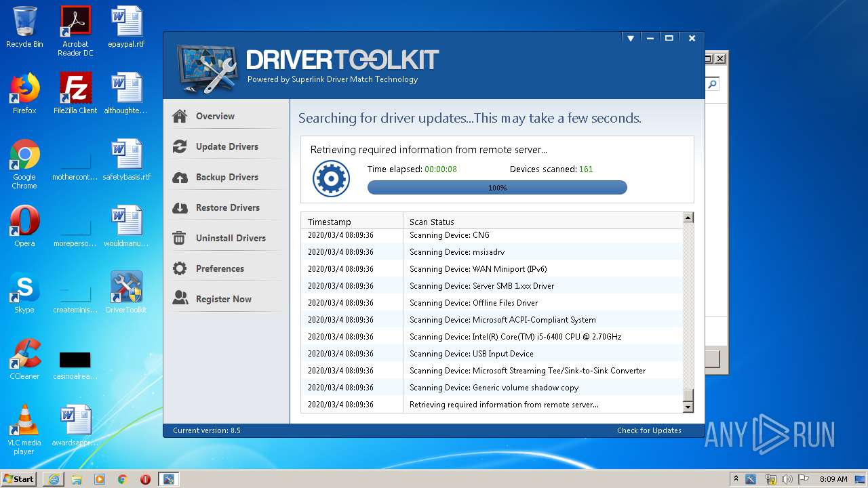868x488 pixels.
Task: Open Acrobat Reader DC desktop shortcut
Action: coord(75,30)
